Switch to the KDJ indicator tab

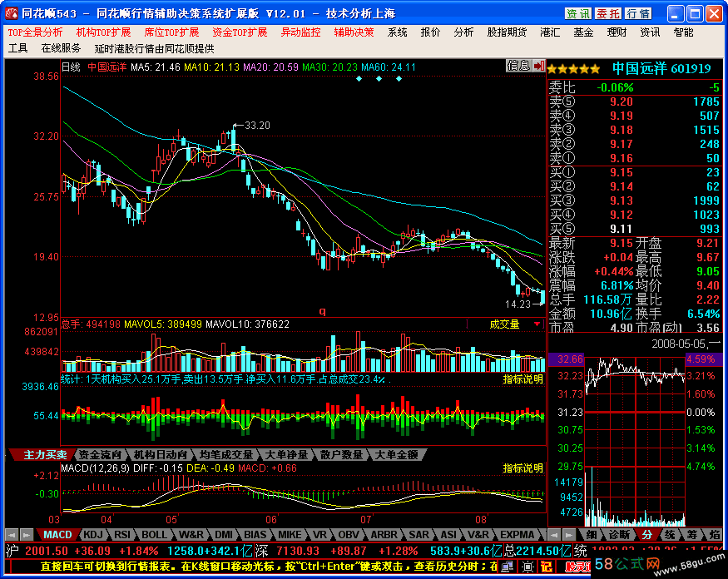pos(93,535)
